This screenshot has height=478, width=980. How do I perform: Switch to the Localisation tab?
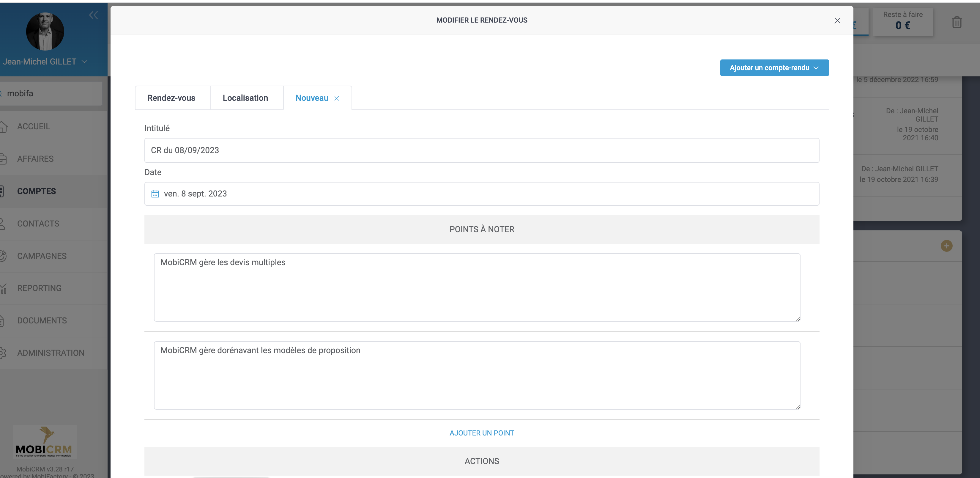click(245, 98)
